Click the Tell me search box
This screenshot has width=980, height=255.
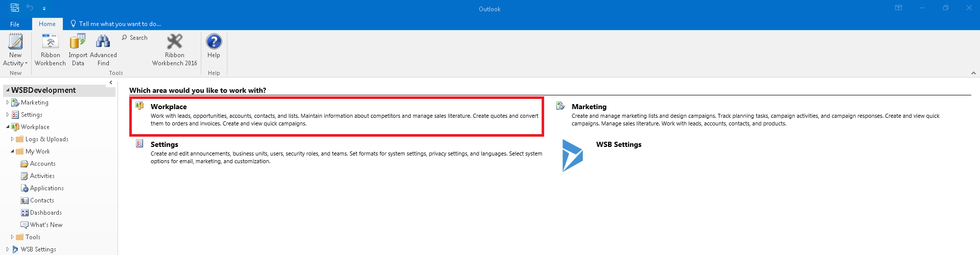[x=120, y=24]
